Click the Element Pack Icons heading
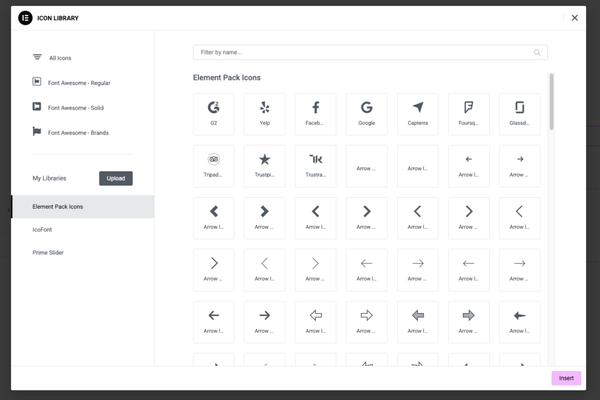 tap(227, 78)
